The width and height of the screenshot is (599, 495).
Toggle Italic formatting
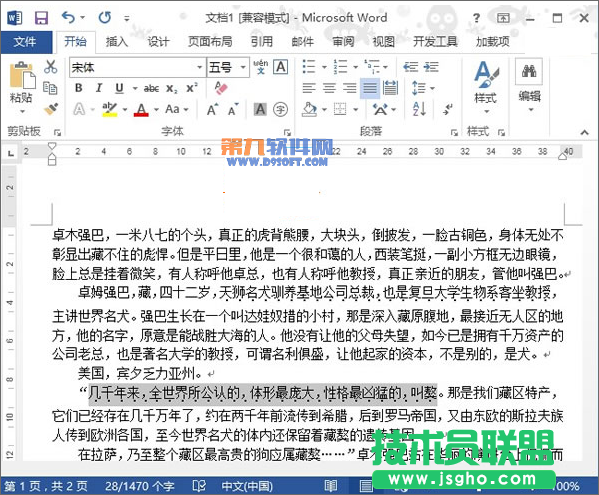99,88
